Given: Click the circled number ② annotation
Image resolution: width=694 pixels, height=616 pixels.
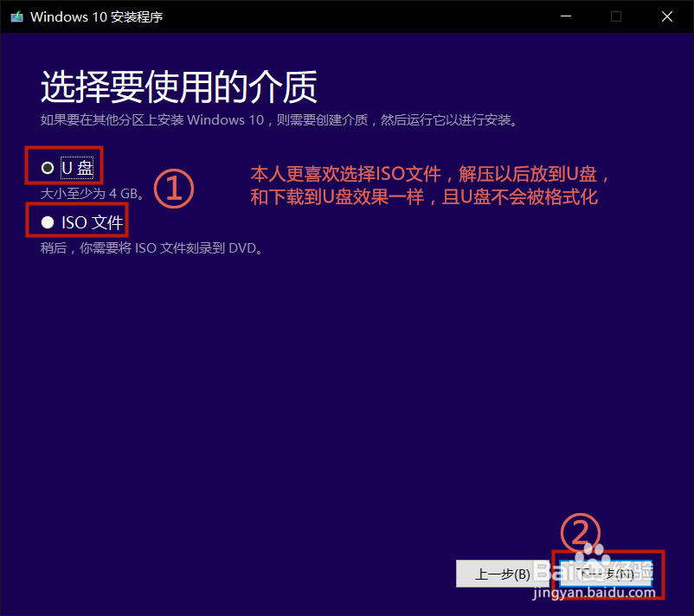Looking at the screenshot, I should (582, 534).
